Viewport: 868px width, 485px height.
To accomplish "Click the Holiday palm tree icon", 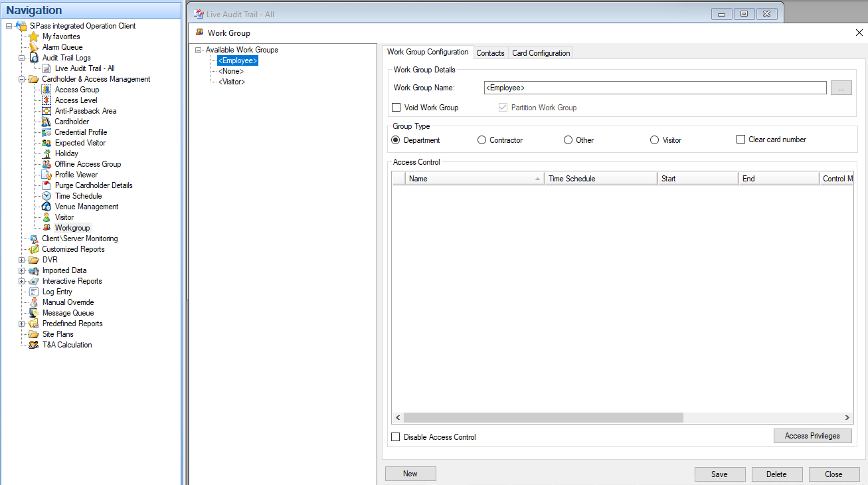I will (x=46, y=153).
